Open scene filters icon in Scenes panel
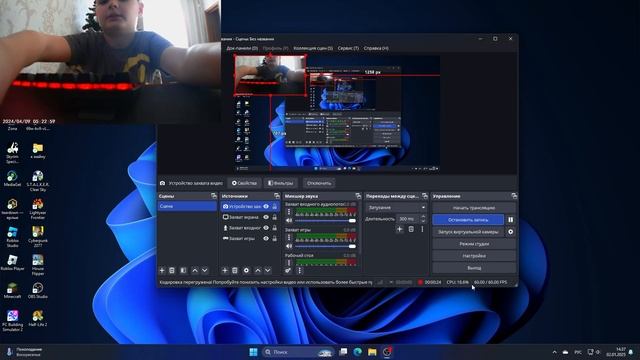 point(184,270)
